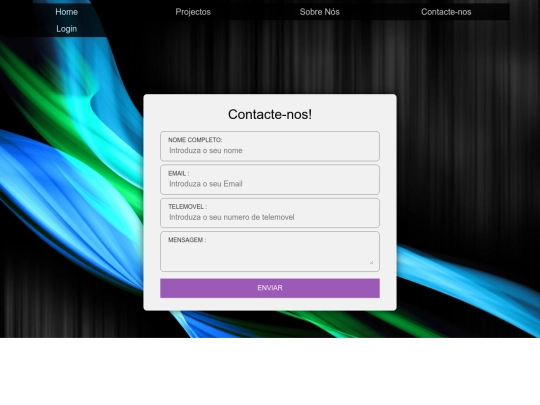Click the Nome Completo input field

[x=270, y=150]
